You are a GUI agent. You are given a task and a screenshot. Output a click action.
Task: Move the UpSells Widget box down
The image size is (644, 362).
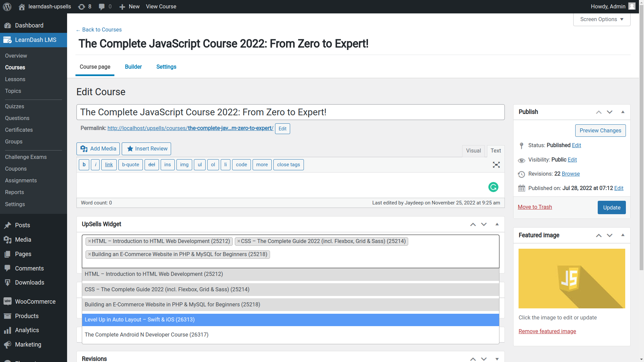(484, 225)
